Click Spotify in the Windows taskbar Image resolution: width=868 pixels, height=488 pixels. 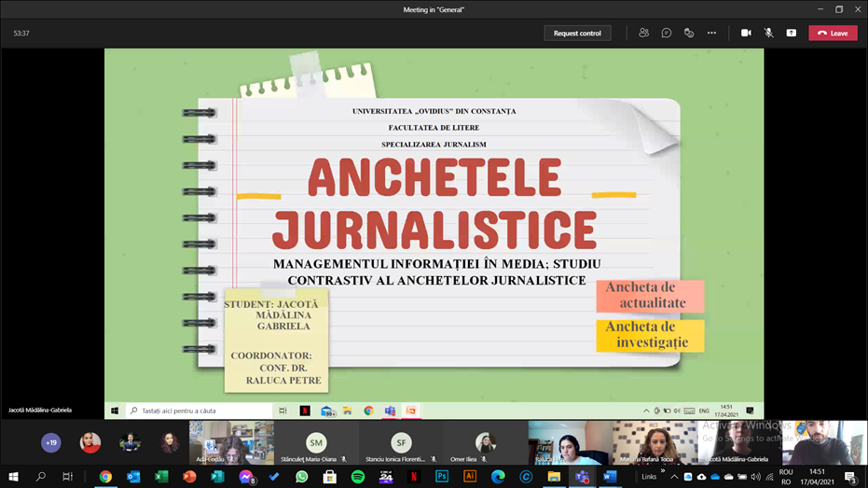coord(358,477)
